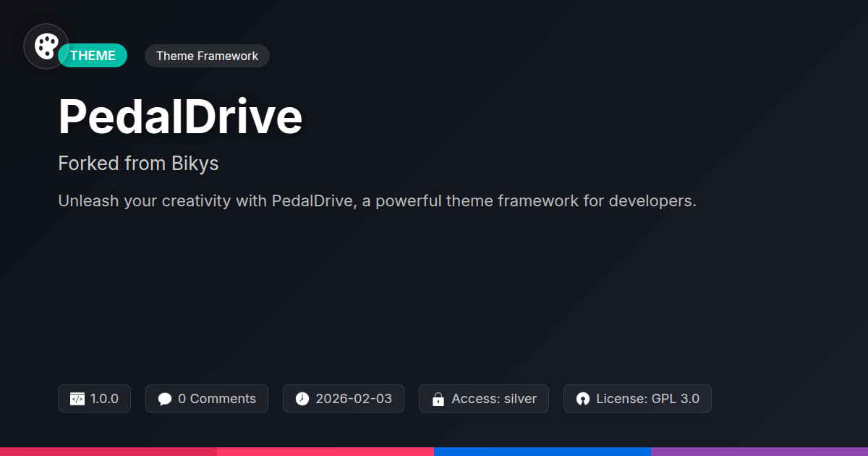
Task: Select the THEME badge
Action: point(93,56)
